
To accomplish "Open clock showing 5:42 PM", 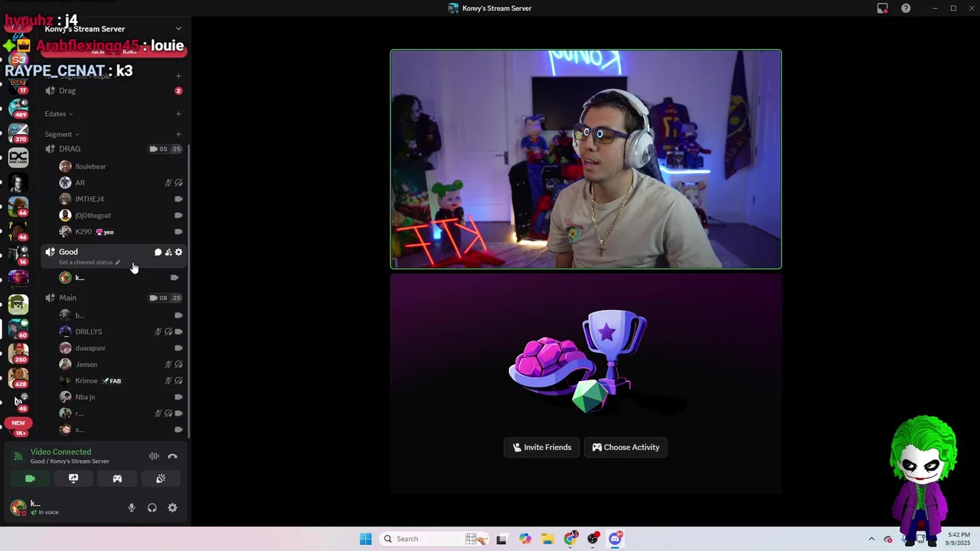I will coord(959,539).
